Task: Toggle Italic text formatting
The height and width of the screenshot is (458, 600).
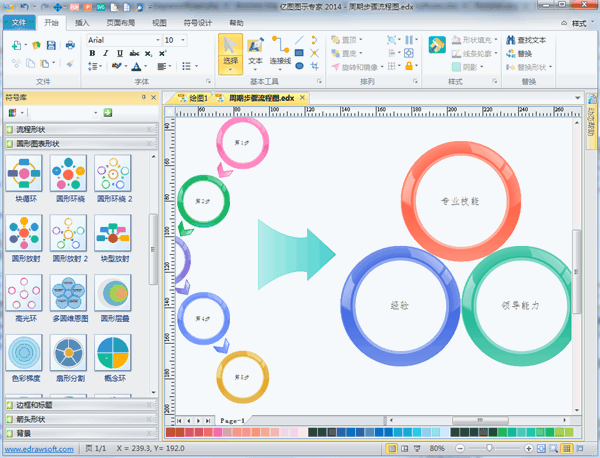Action: (106, 54)
